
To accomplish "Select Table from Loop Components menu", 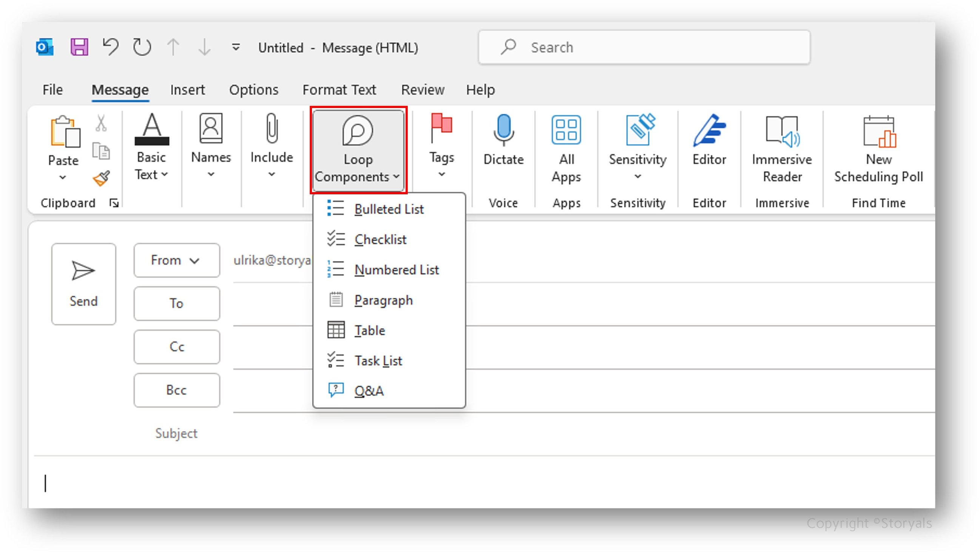I will point(369,330).
